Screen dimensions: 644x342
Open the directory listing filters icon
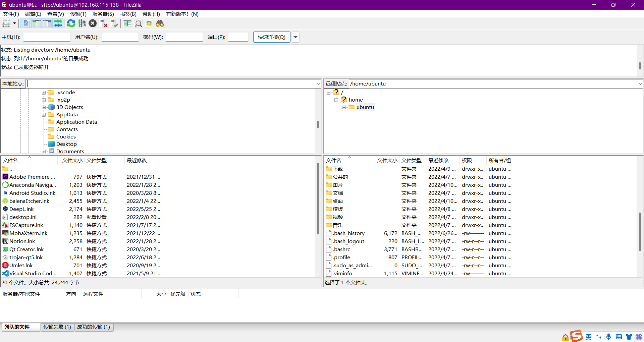click(x=127, y=23)
